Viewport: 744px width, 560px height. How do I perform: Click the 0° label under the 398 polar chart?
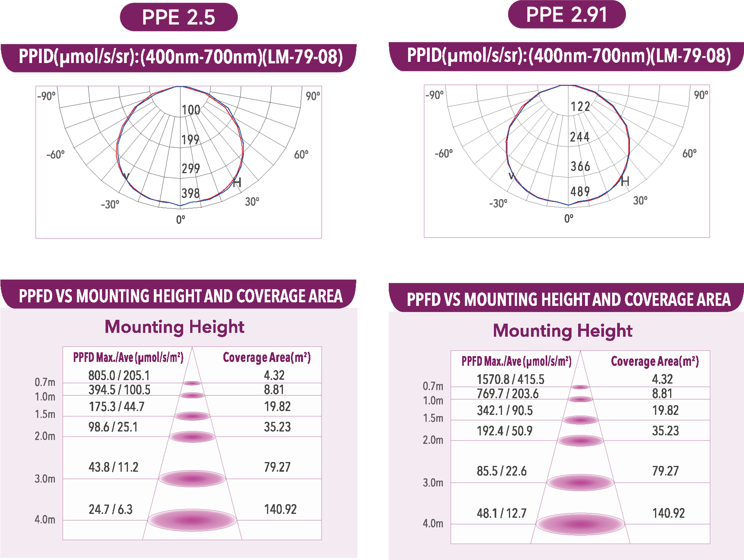tap(181, 220)
